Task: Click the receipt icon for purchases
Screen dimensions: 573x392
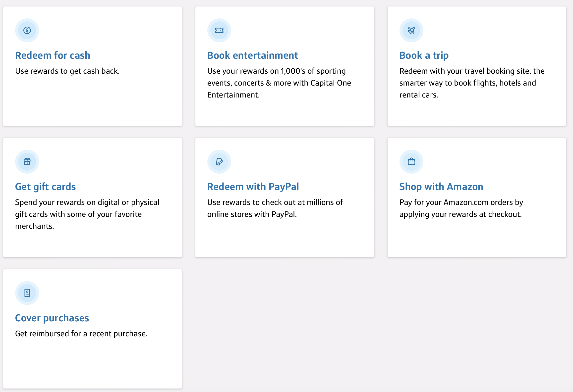Action: click(x=27, y=293)
